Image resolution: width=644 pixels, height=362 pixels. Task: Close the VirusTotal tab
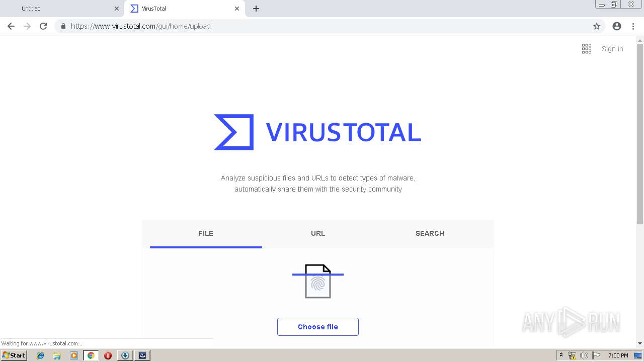(237, 9)
